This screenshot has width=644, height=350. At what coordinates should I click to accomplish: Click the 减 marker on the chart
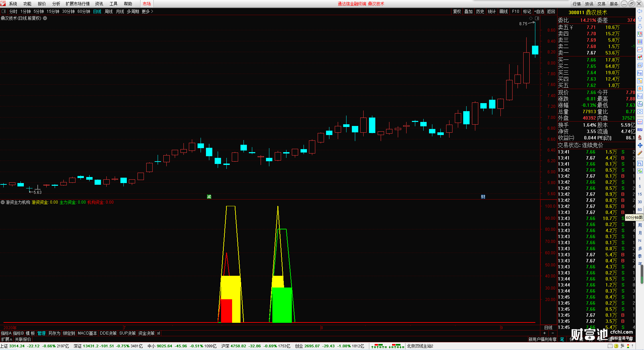209,197
